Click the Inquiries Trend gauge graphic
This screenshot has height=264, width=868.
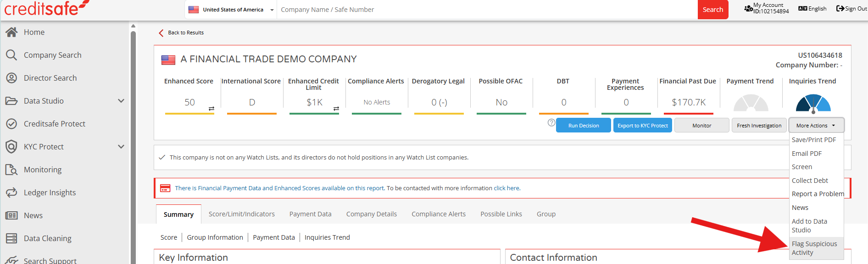coord(813,103)
